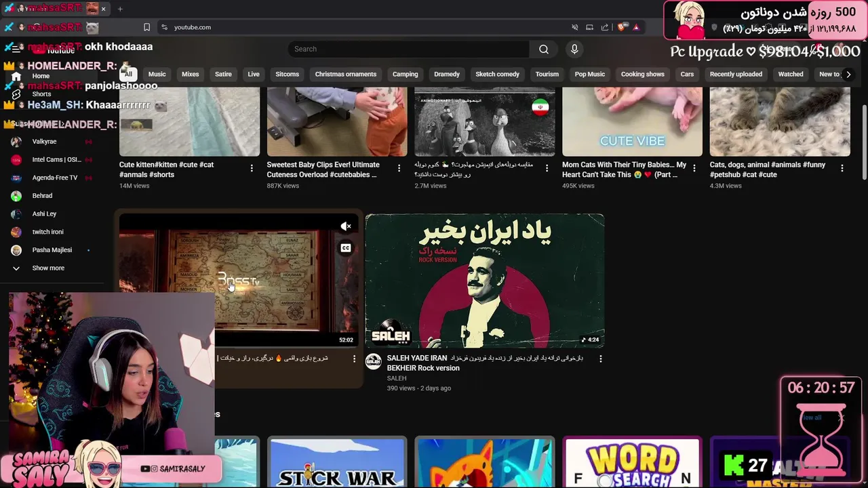Open options menu for SALEH YADE IRAN video

click(x=600, y=359)
